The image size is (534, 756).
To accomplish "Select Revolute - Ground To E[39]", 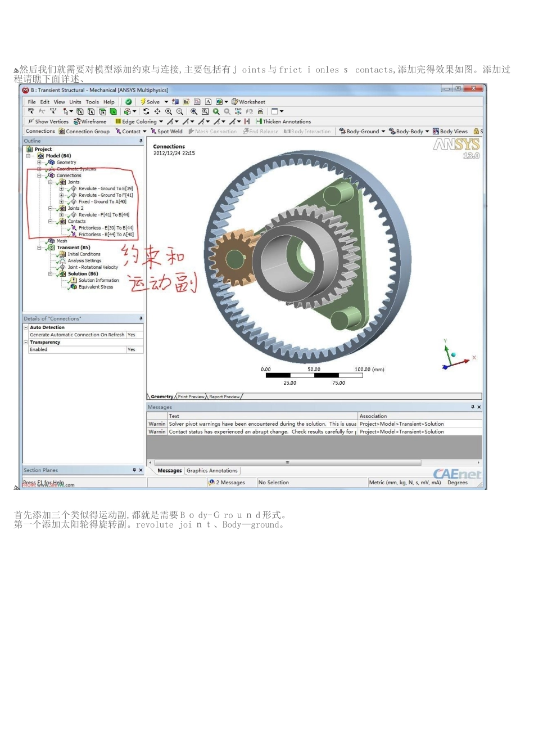I will point(106,188).
